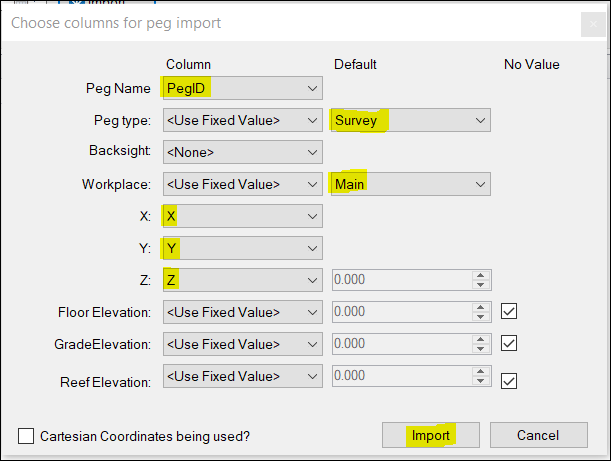Toggle Floor Elevation No Value checkbox
The width and height of the screenshot is (611, 461).
(509, 312)
